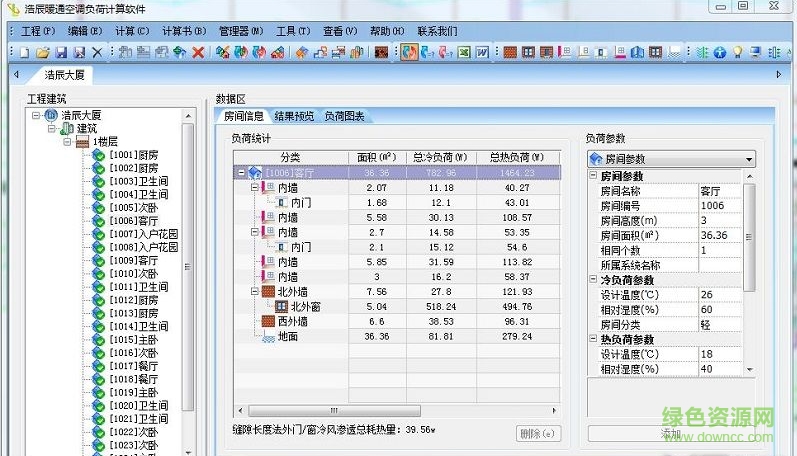797x456 pixels.
Task: Click the red X delete icon
Action: 199,52
